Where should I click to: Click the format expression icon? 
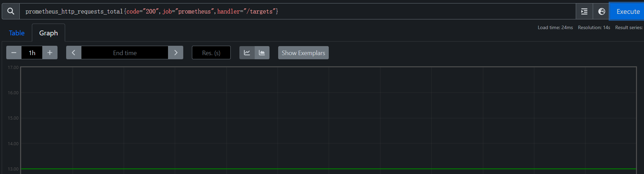click(584, 11)
